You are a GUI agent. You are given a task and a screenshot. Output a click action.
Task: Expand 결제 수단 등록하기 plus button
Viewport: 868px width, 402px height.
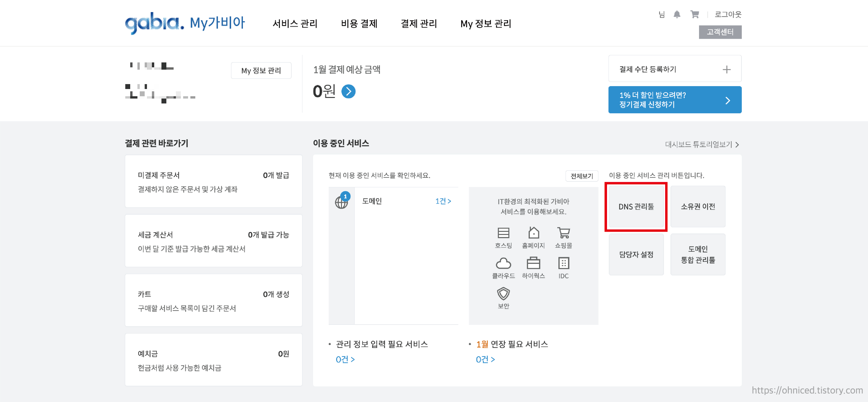727,70
